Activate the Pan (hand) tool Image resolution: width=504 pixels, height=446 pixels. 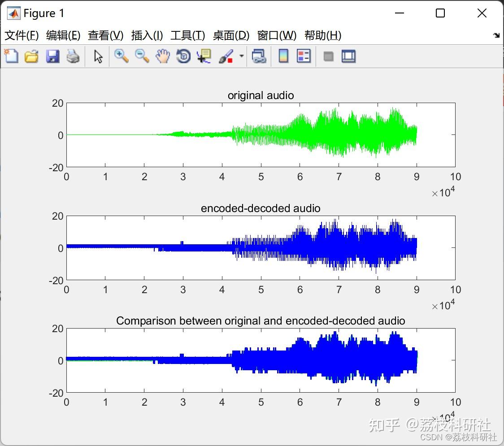(x=163, y=56)
